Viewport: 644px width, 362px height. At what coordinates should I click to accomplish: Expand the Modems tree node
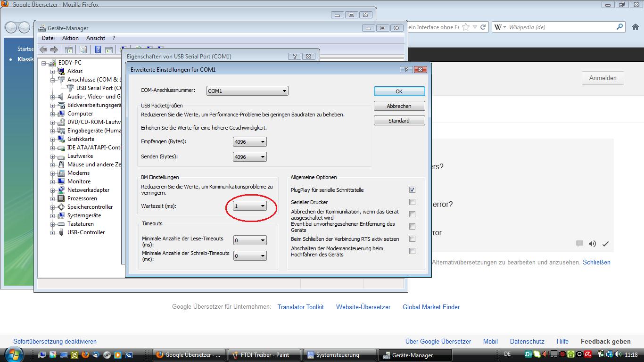point(53,173)
